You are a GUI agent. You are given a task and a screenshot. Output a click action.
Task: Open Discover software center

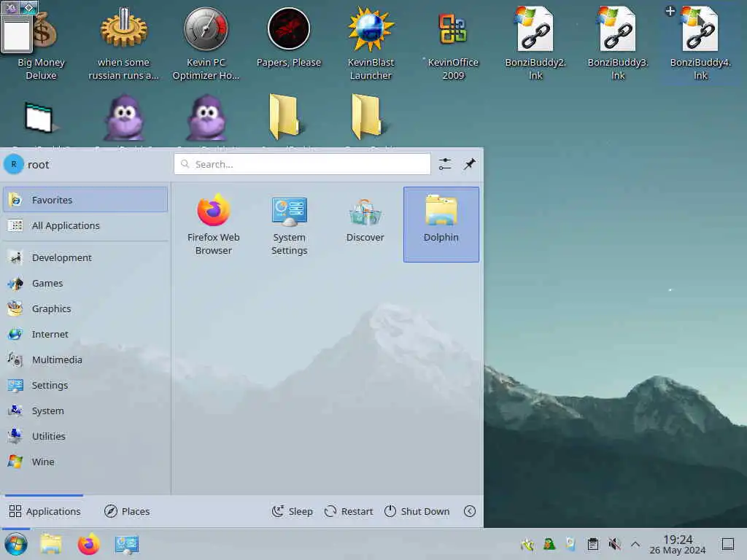[365, 224]
